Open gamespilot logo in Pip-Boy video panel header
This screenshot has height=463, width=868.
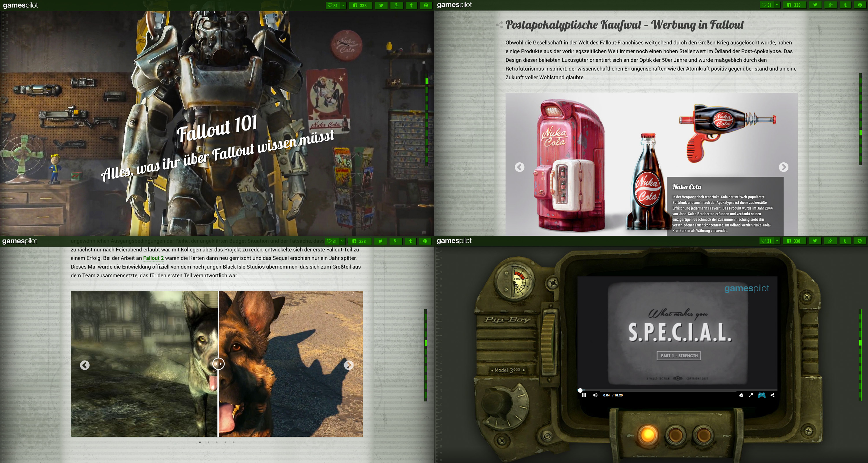click(454, 240)
